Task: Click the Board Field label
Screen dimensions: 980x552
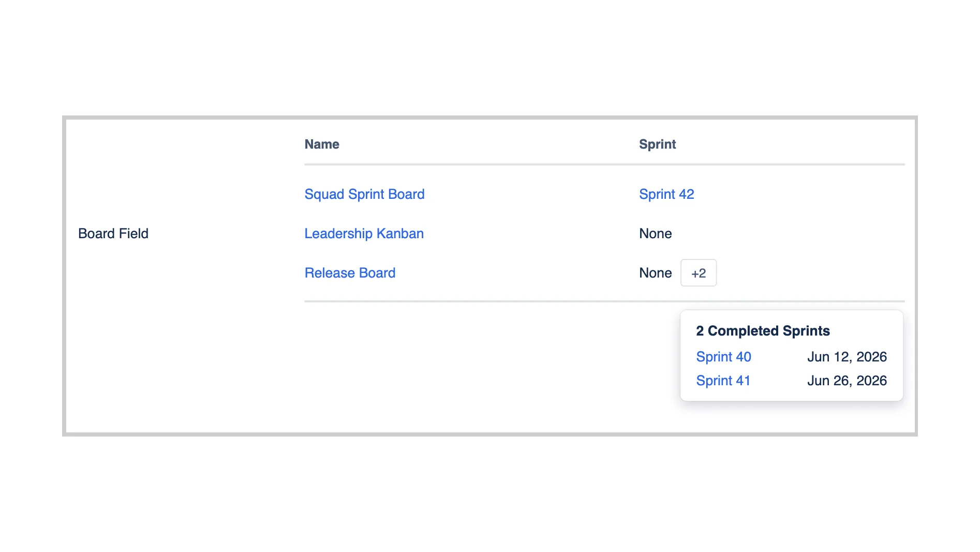Action: tap(113, 234)
